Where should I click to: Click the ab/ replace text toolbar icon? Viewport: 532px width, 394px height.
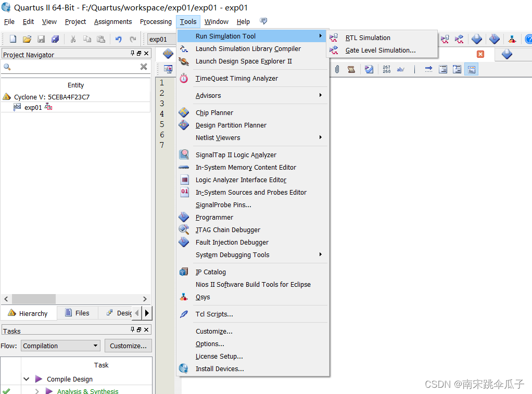(401, 69)
